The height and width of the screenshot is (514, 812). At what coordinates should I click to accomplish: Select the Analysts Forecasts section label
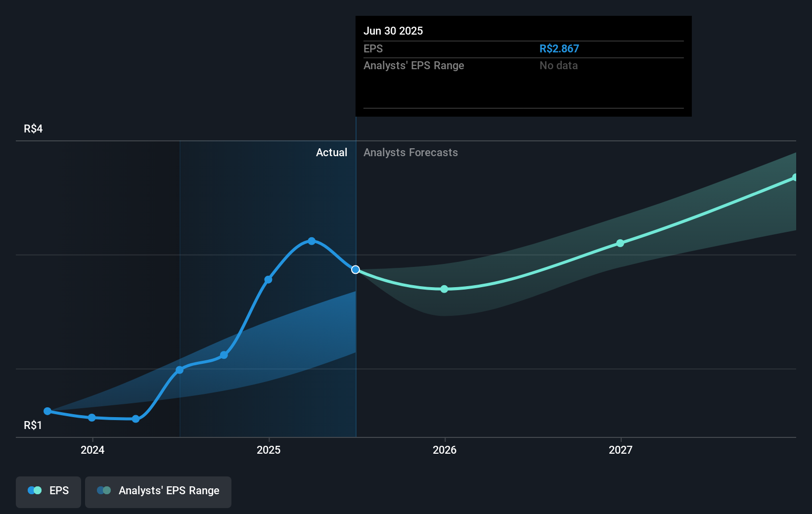coord(410,153)
